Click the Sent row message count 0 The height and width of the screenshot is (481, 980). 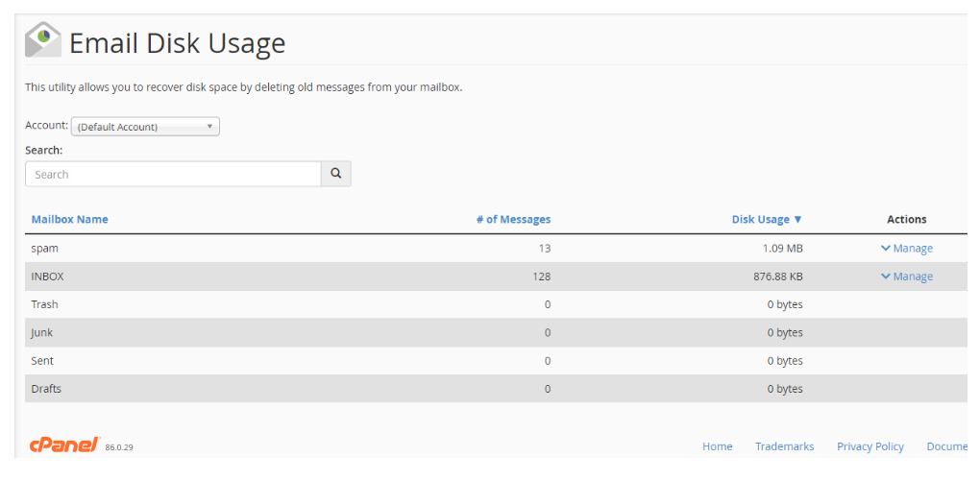coord(548,360)
